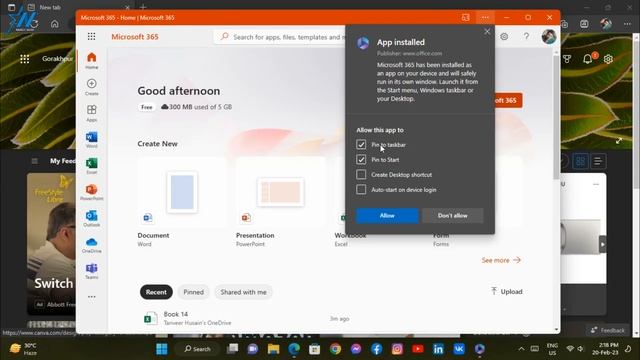Switch to Shared with me tab
The width and height of the screenshot is (640, 360).
tap(243, 292)
